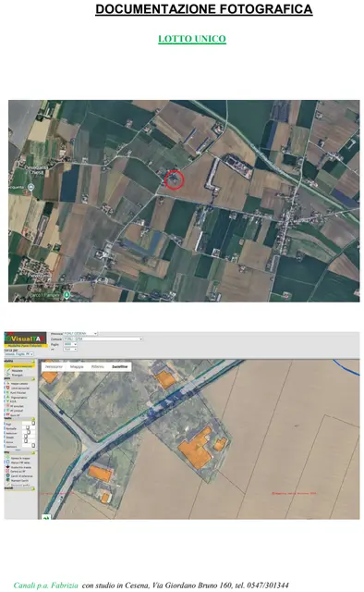Viewport: 364px width, 592px height.
Task: Open the Foglio dropdown
Action: pos(70,344)
